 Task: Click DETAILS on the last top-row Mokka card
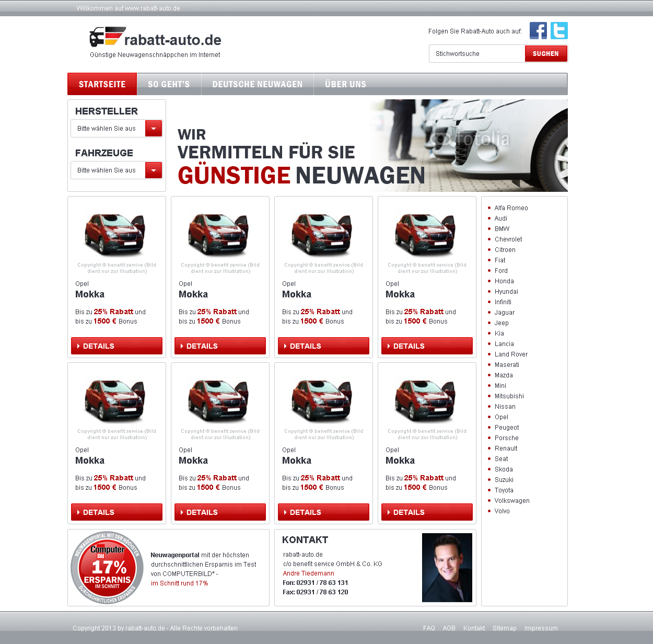coord(427,346)
